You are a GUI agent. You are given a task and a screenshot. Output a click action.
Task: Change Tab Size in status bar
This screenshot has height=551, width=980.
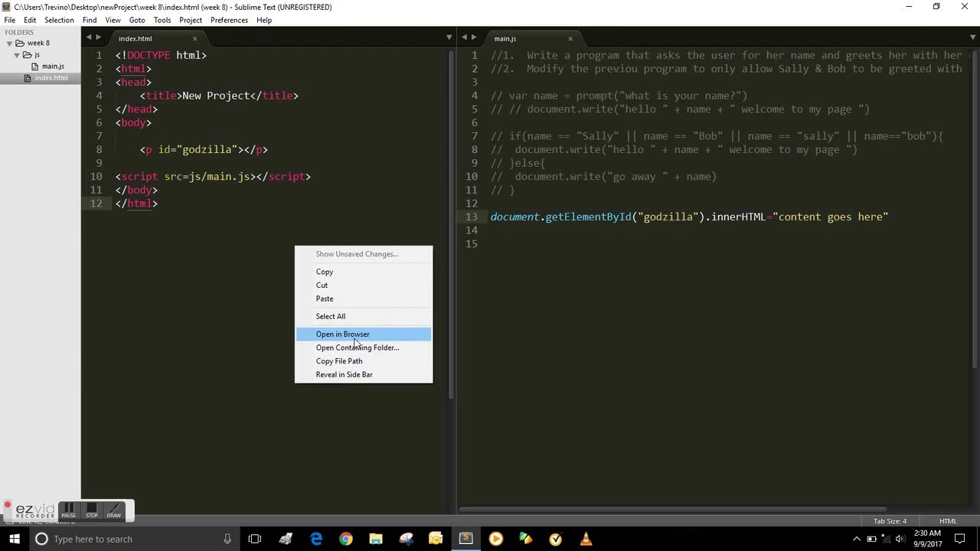pos(890,521)
